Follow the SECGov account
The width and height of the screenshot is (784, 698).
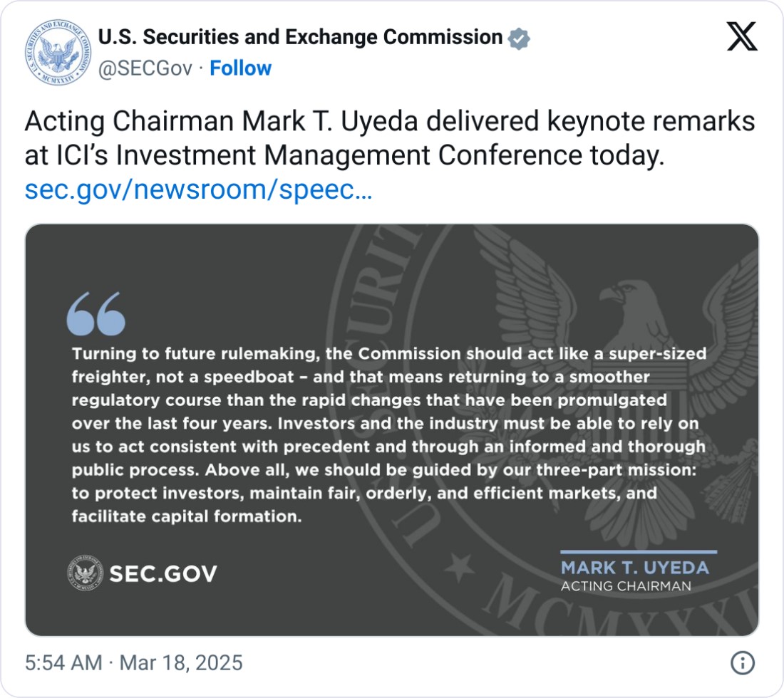pyautogui.click(x=240, y=68)
